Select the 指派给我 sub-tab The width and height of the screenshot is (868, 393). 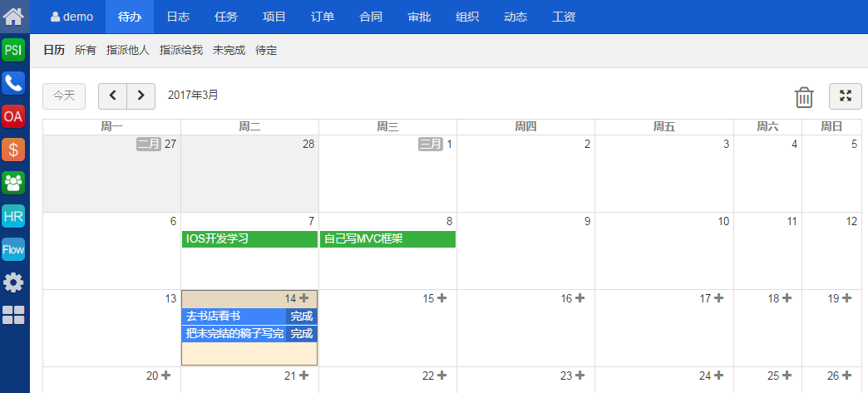181,51
